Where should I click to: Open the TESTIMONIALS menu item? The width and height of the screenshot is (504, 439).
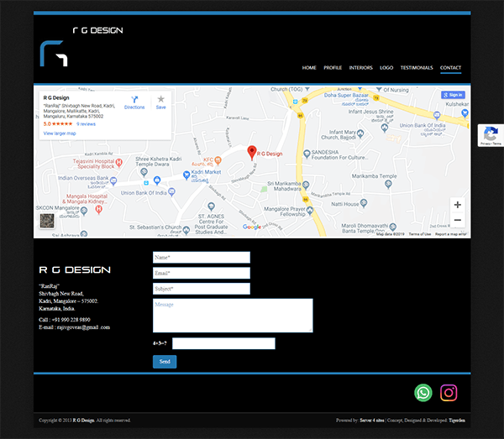pyautogui.click(x=417, y=68)
